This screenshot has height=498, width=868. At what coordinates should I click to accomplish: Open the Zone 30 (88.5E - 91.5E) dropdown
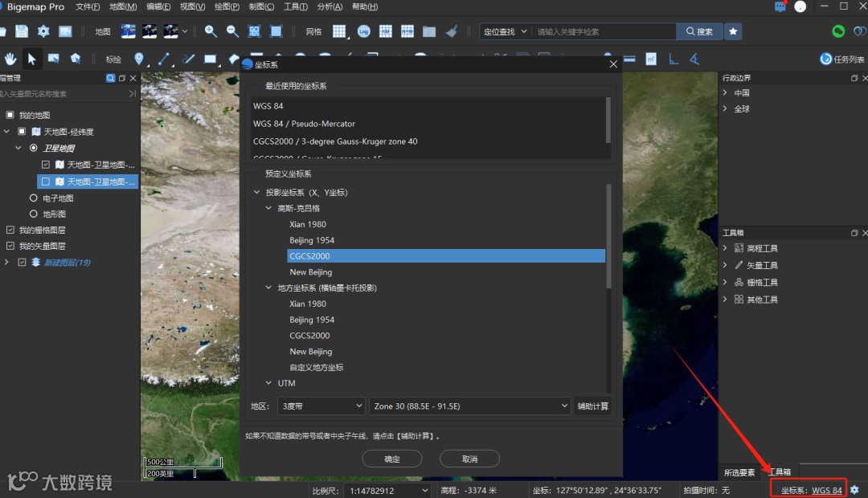[469, 406]
